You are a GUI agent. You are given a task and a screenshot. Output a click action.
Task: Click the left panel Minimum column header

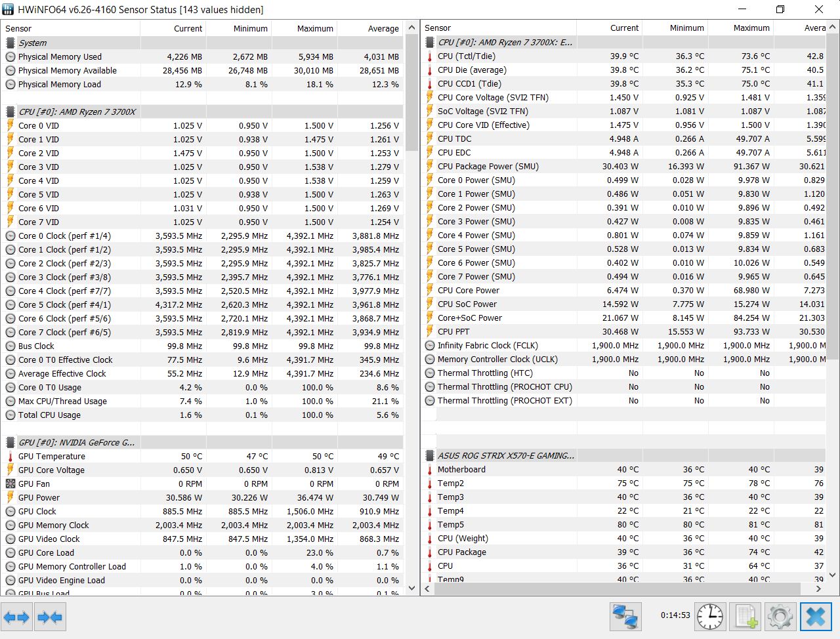(x=238, y=28)
